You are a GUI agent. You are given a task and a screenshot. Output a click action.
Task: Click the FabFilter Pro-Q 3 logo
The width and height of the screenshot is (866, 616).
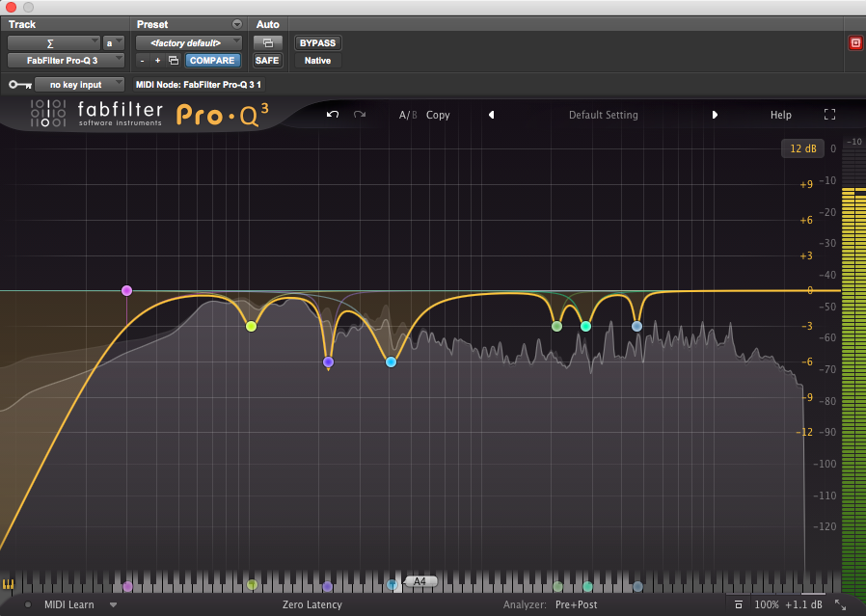pyautogui.click(x=149, y=114)
